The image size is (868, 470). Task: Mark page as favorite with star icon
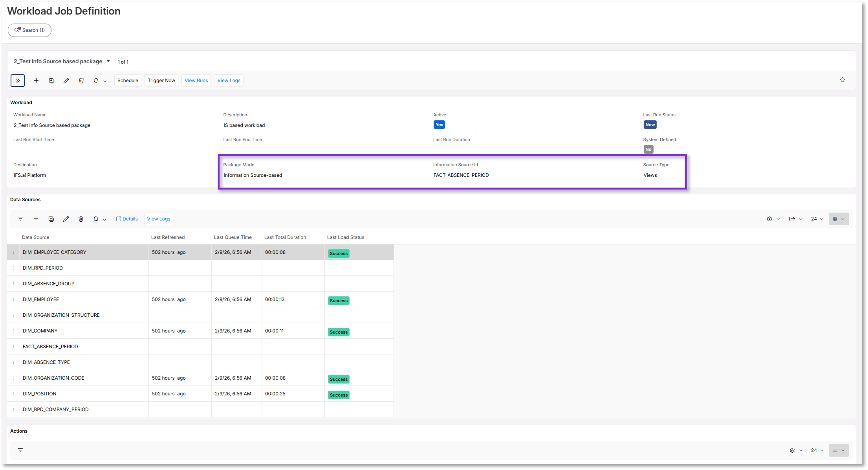[x=842, y=80]
